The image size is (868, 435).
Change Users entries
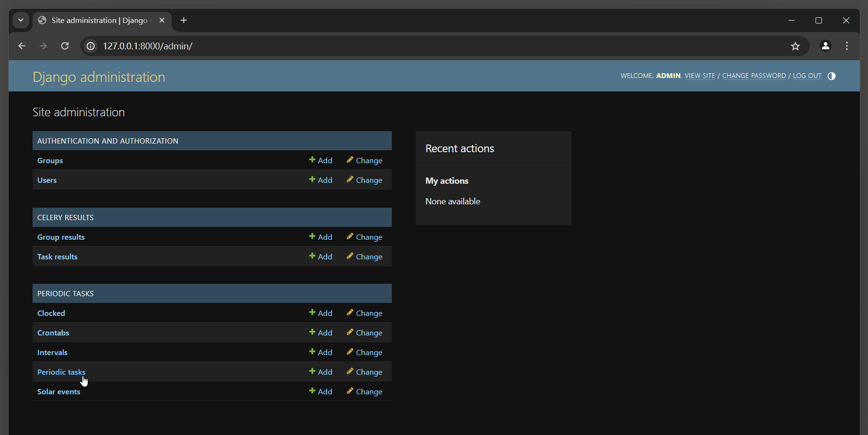pos(365,180)
